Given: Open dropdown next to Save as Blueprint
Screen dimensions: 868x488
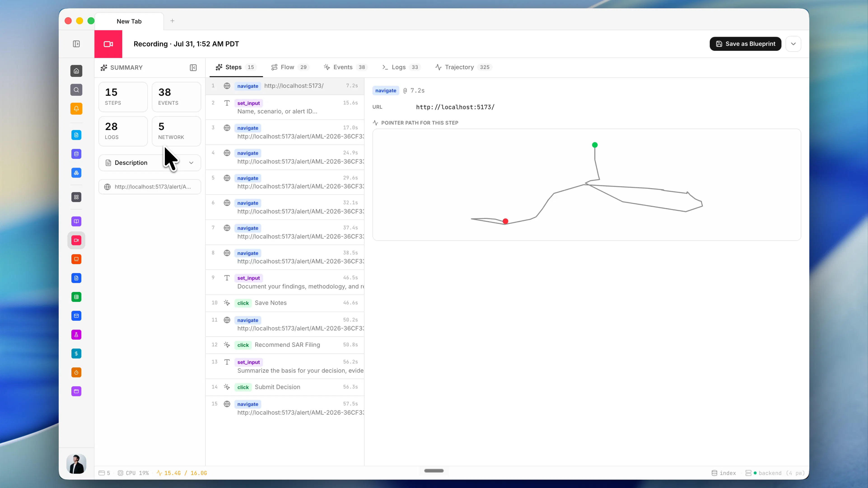Looking at the screenshot, I should pyautogui.click(x=793, y=44).
